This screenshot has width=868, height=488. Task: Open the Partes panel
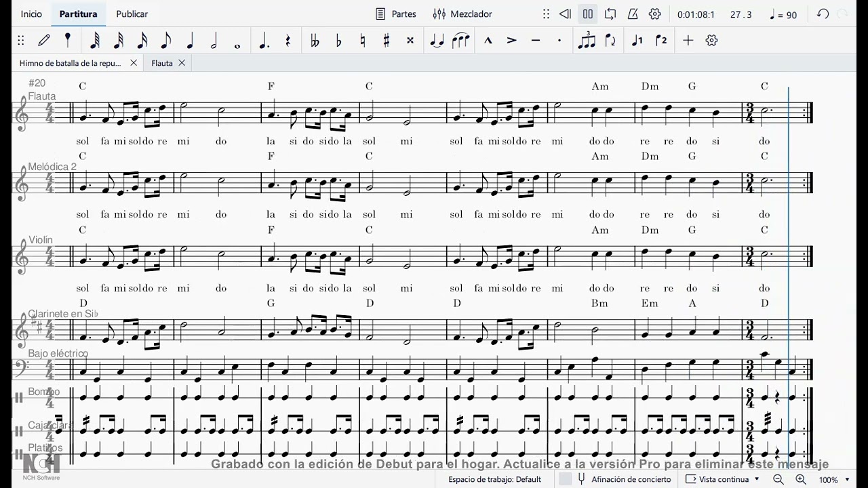[x=396, y=14]
